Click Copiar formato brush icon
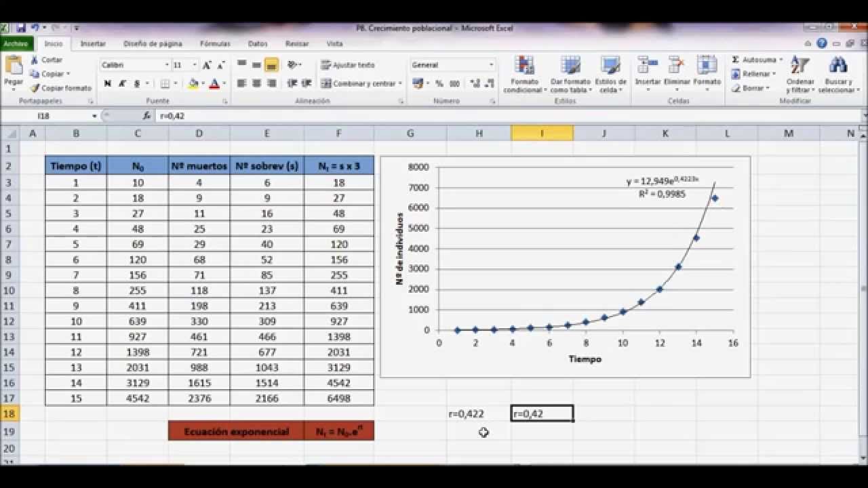 point(35,88)
